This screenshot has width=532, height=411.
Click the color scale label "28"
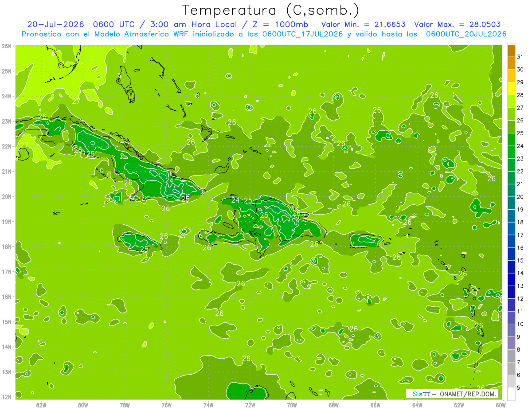[x=520, y=95]
